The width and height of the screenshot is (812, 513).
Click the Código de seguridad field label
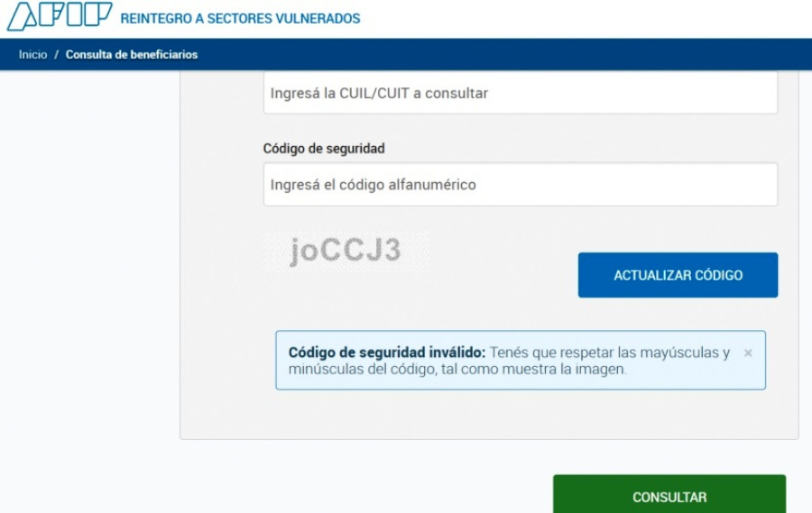324,149
